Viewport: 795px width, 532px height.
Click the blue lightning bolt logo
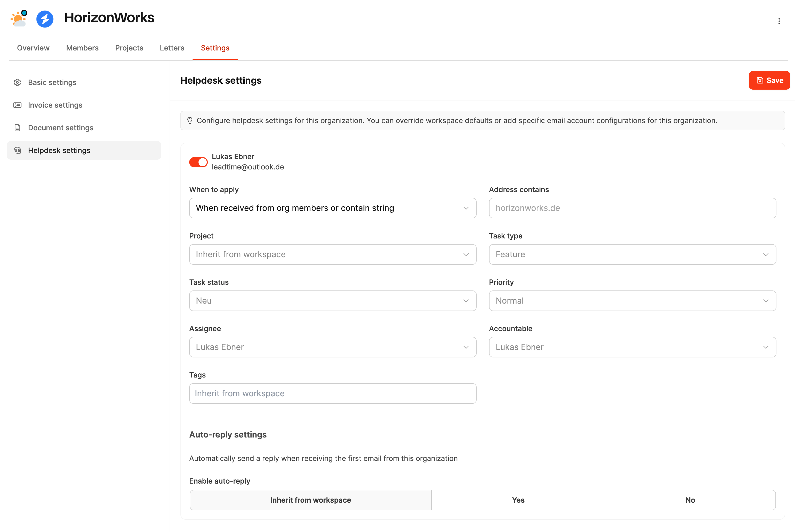coord(45,19)
